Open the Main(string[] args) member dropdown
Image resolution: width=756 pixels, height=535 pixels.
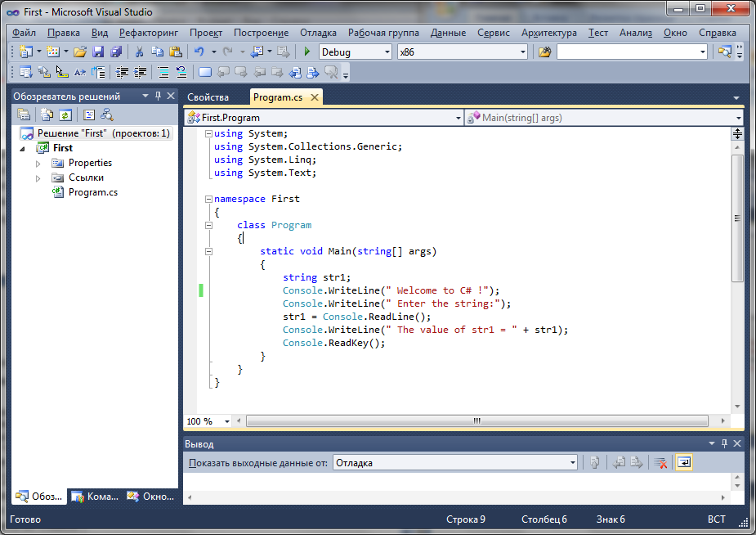coord(604,118)
